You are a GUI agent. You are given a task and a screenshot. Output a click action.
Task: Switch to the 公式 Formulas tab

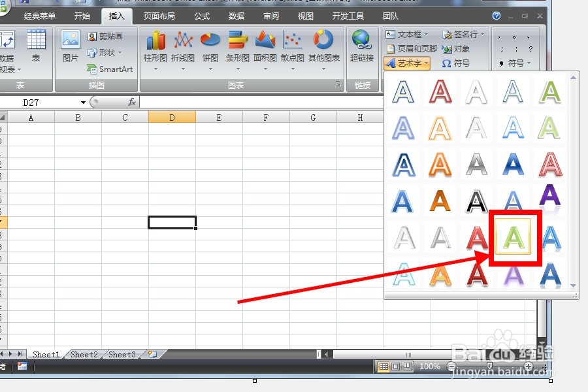tap(202, 16)
